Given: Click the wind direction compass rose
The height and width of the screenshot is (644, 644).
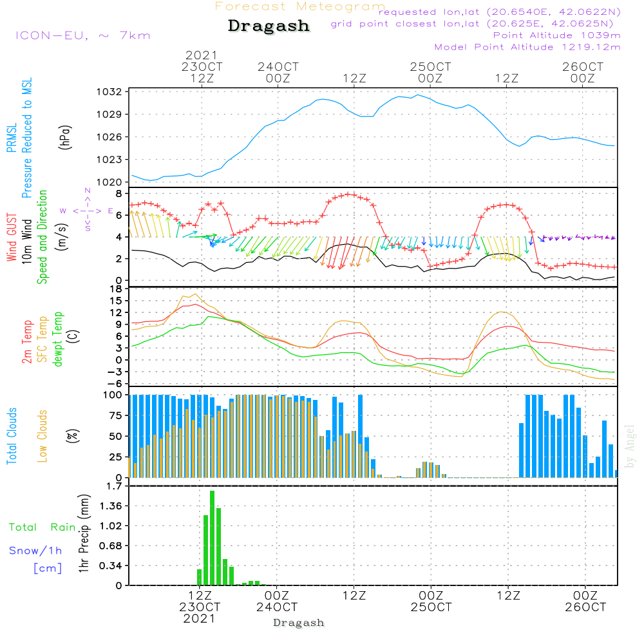Looking at the screenshot, I should pos(88,211).
